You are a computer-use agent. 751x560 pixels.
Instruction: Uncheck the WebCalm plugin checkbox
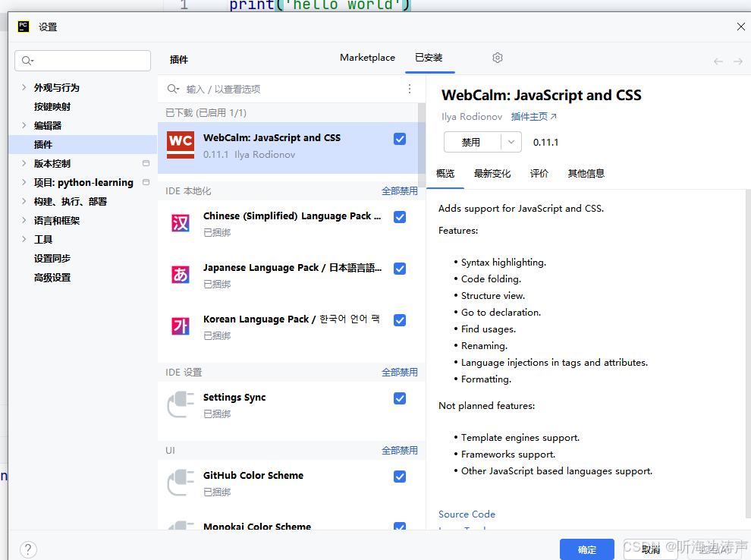(400, 139)
